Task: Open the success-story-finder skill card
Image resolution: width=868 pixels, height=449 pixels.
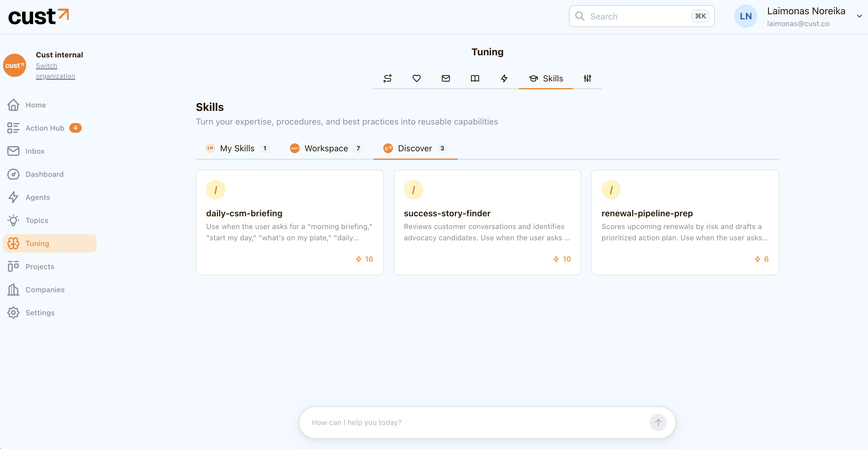Action: coord(487,222)
